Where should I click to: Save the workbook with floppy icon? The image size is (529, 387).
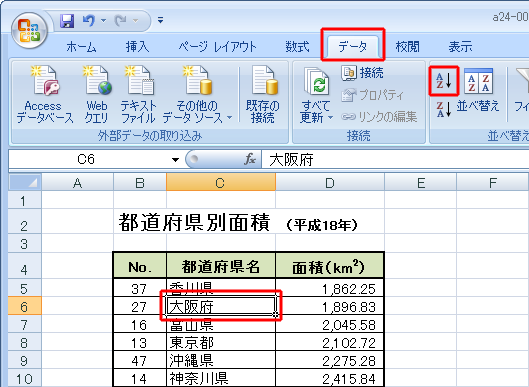pos(67,21)
